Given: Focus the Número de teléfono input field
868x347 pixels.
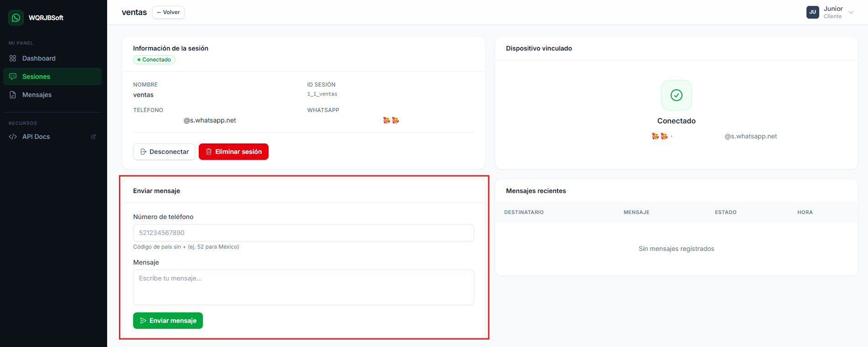Looking at the screenshot, I should point(303,233).
